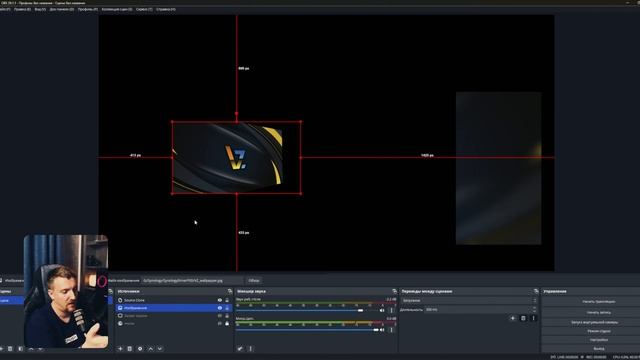The height and width of the screenshot is (360, 640).
Task: Add a new source with the plus icon
Action: click(x=120, y=349)
